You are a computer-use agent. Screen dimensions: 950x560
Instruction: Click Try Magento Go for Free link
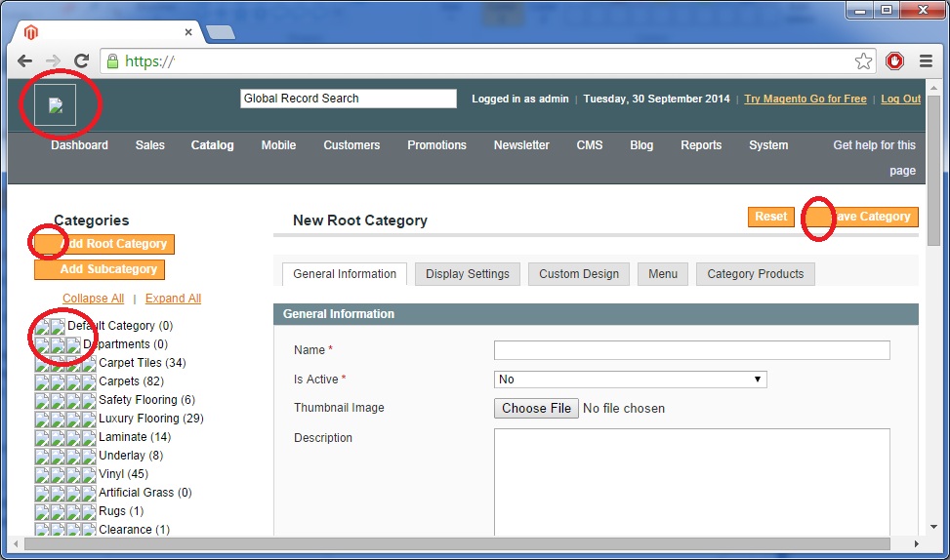point(805,99)
